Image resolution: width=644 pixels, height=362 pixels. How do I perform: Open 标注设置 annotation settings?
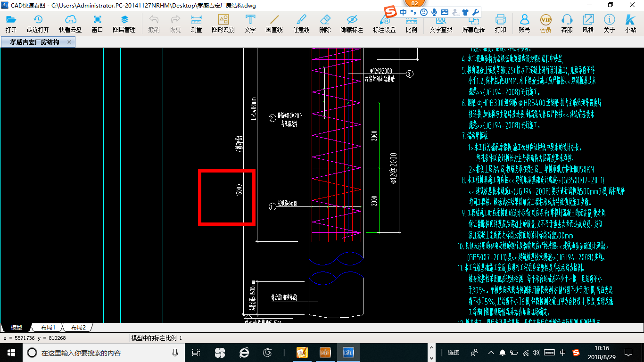click(385, 25)
